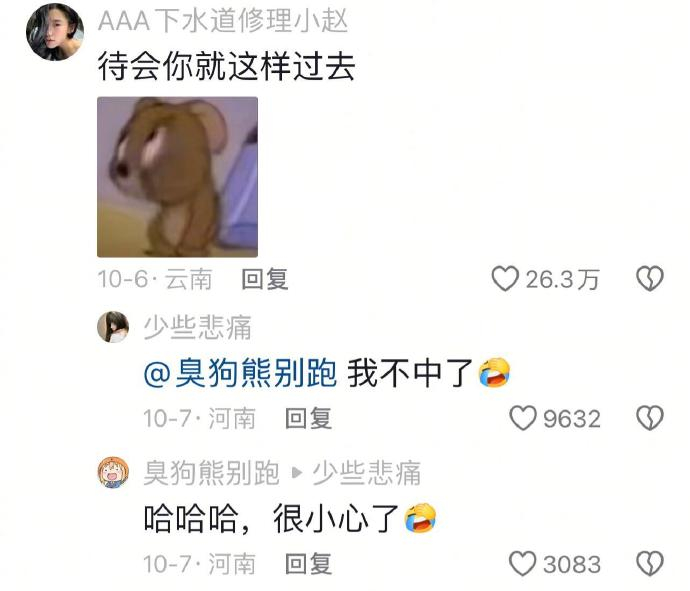Screen dimensions: 690x591
Task: Like the comment from AAA下水道修理小赵
Action: [505, 279]
